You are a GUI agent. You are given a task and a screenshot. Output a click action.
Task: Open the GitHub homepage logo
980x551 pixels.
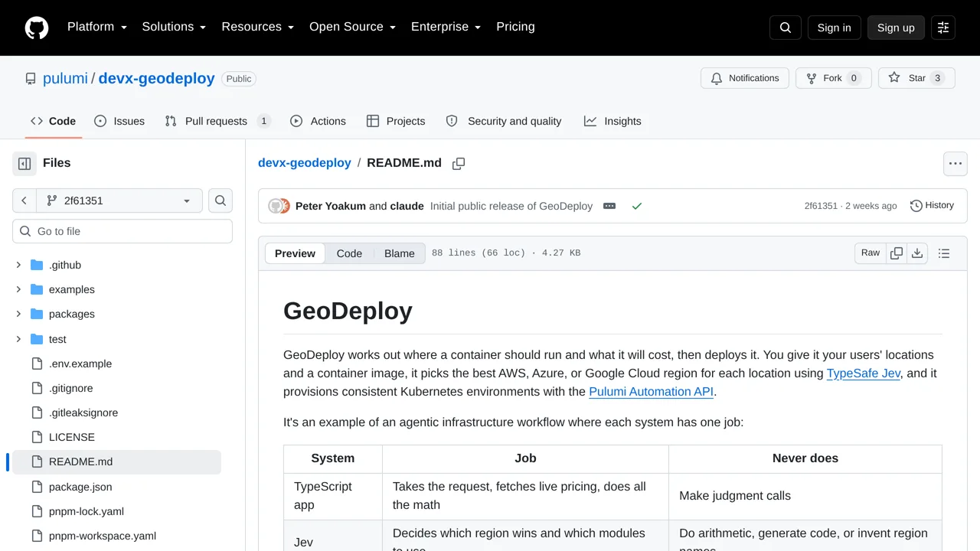click(37, 28)
